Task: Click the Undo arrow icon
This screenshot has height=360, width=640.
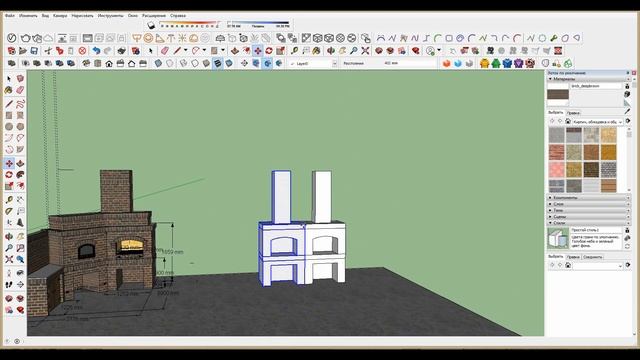Action: (96, 51)
